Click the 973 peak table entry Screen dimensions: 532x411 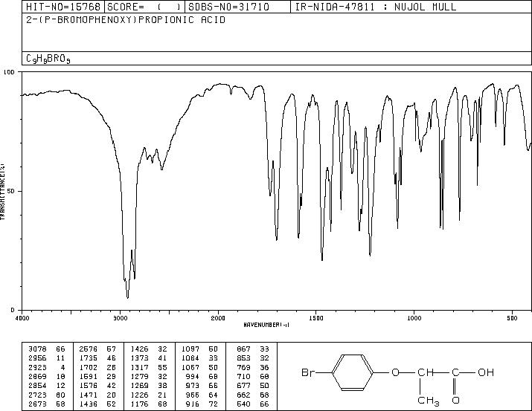193,386
